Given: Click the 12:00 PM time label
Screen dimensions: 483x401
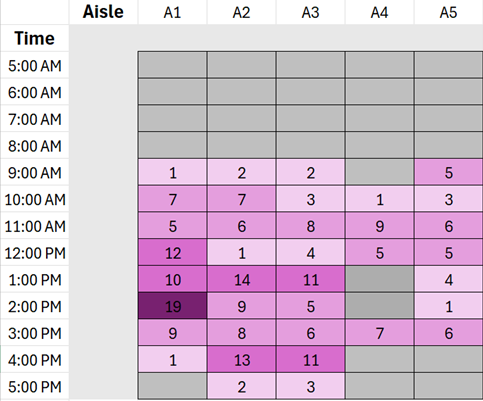Looking at the screenshot, I should (x=35, y=253).
